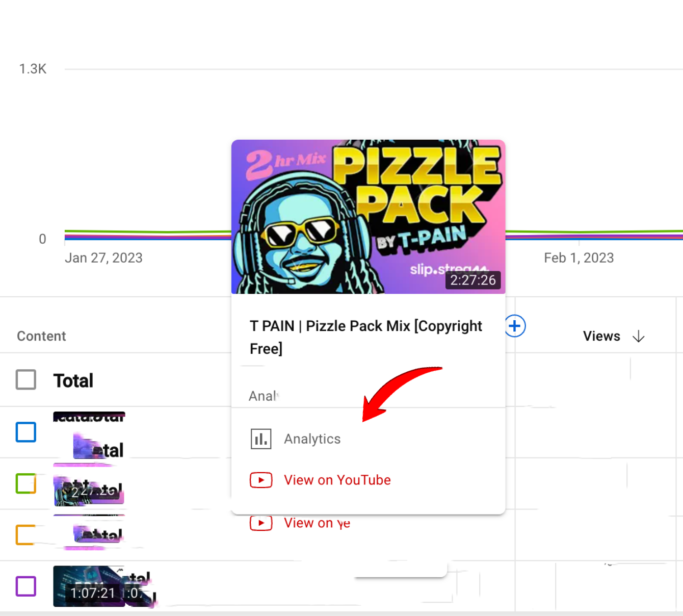Click the Content column header
The height and width of the screenshot is (616, 683).
[41, 336]
